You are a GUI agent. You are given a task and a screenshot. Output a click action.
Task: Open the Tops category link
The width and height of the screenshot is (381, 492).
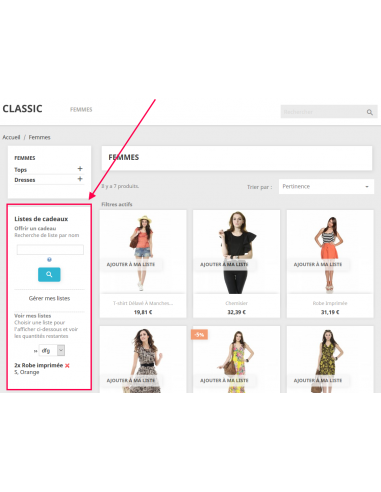coord(20,170)
